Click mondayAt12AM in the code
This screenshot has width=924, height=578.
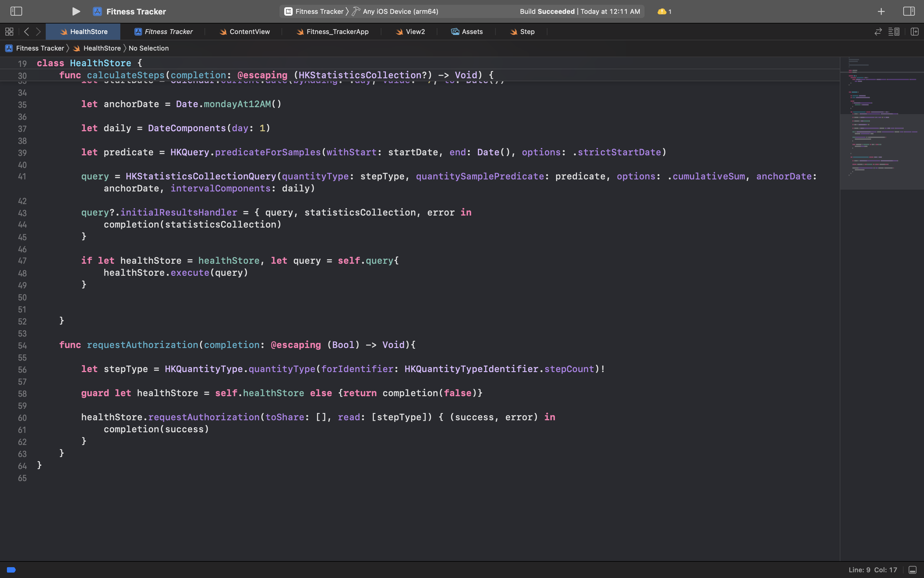coord(237,104)
